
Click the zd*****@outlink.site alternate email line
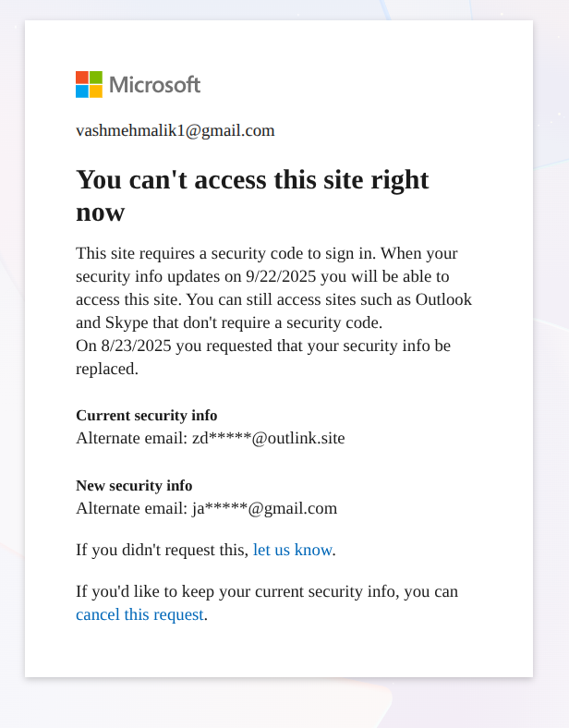211,438
